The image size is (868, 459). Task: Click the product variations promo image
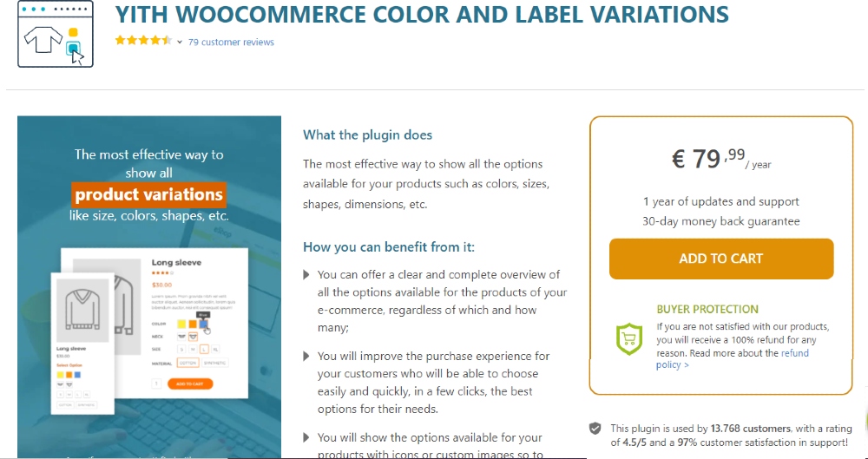pos(149,287)
